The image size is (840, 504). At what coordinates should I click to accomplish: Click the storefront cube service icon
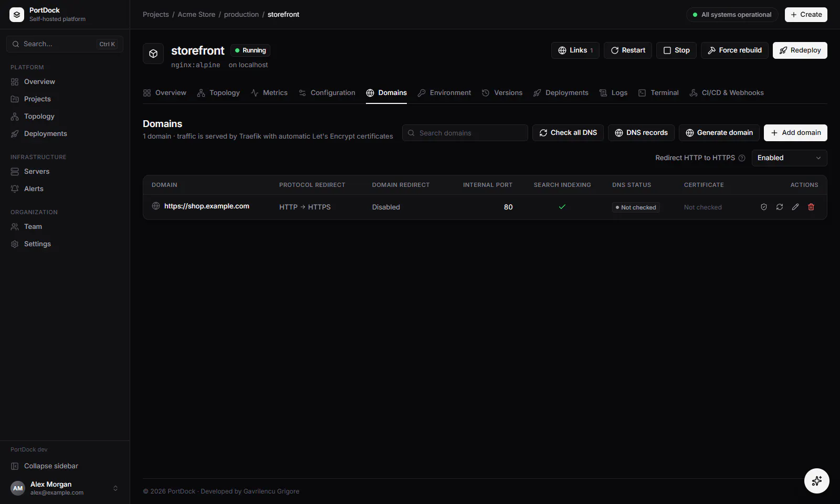point(153,54)
